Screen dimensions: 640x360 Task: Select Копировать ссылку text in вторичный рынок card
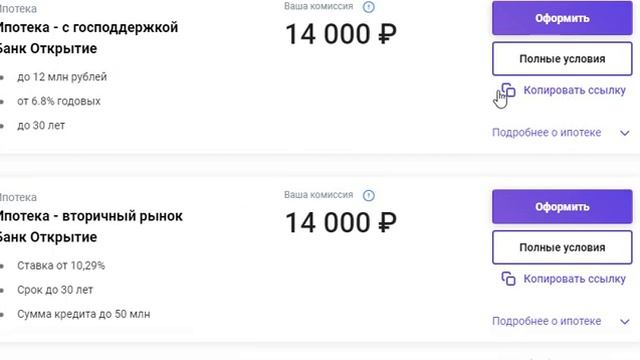(x=574, y=279)
